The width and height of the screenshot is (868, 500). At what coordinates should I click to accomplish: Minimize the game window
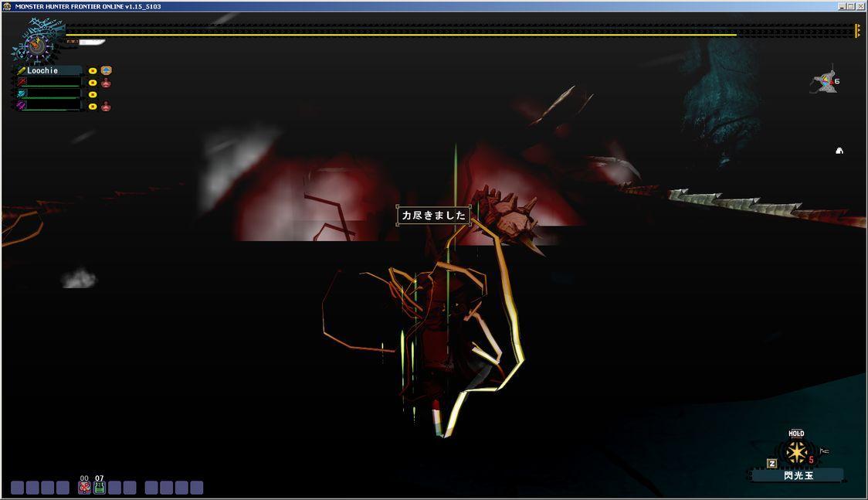(842, 7)
